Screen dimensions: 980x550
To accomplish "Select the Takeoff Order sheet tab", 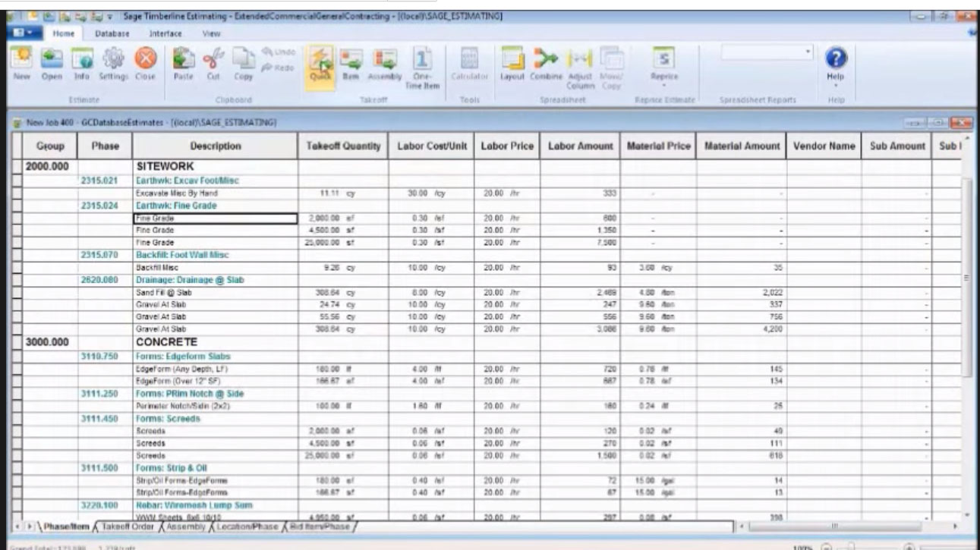I will tap(128, 526).
